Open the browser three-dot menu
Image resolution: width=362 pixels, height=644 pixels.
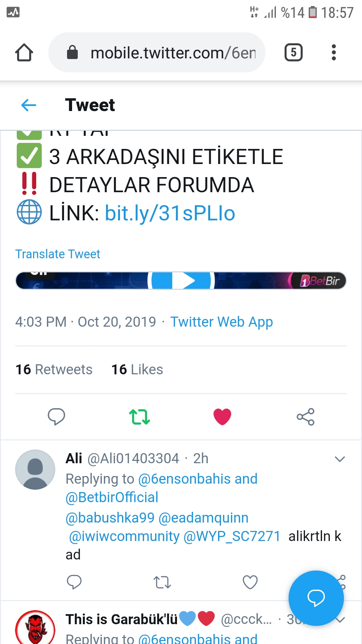click(334, 52)
